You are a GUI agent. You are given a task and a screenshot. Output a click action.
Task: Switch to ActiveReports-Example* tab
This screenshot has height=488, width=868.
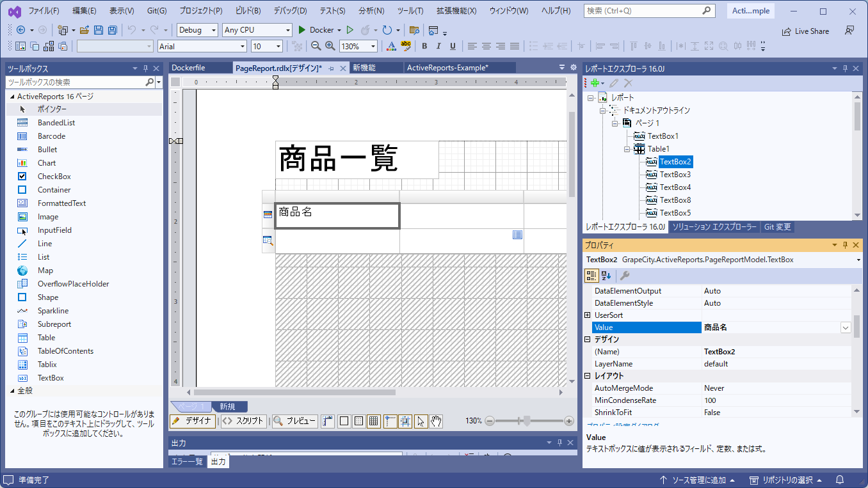point(447,68)
